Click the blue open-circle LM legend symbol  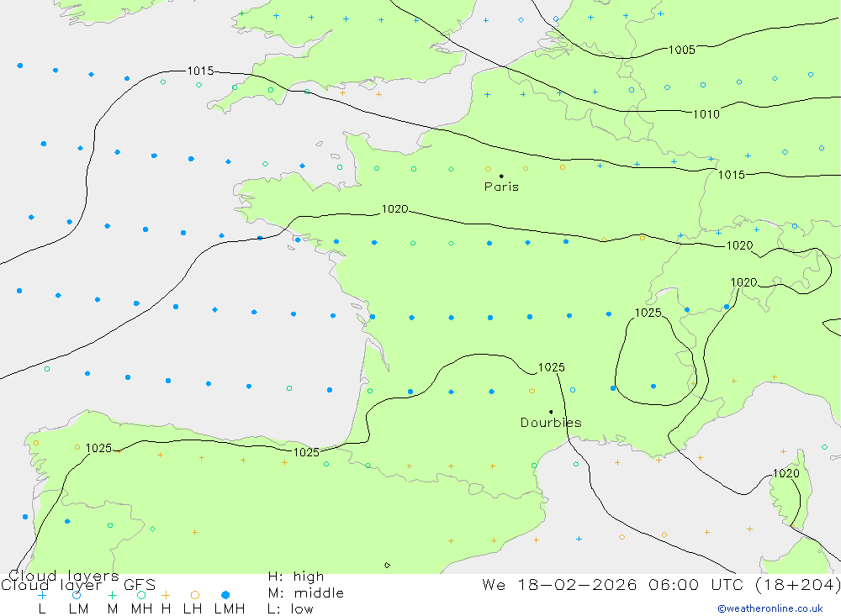[77, 595]
